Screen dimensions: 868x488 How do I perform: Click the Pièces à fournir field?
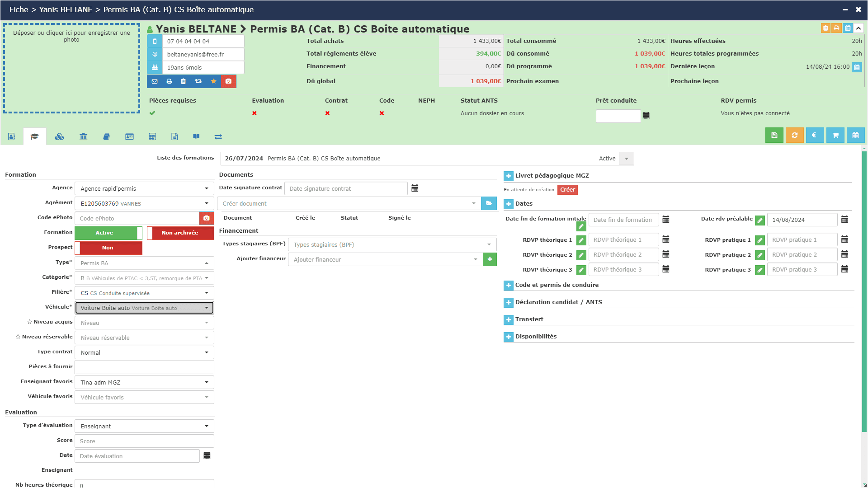[x=144, y=367]
